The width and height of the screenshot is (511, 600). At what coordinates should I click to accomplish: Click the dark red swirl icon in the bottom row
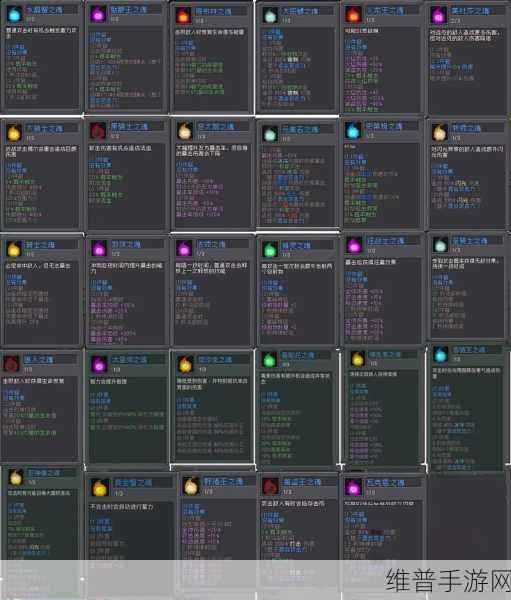pos(270,486)
